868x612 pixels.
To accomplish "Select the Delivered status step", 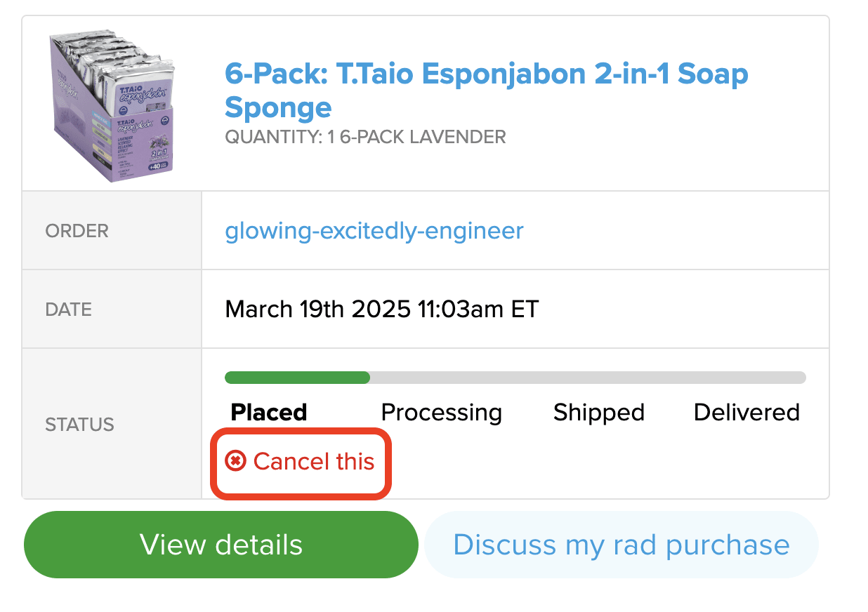I will 747,412.
